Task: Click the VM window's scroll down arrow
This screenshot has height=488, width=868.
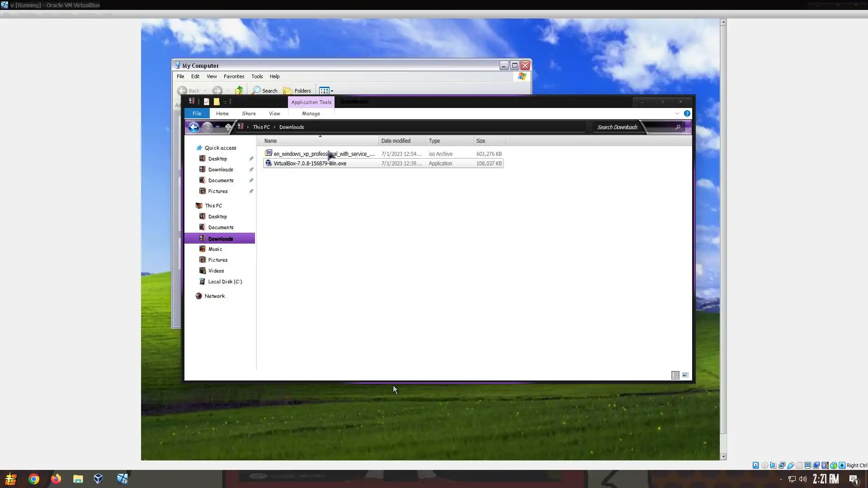Action: 723,456
